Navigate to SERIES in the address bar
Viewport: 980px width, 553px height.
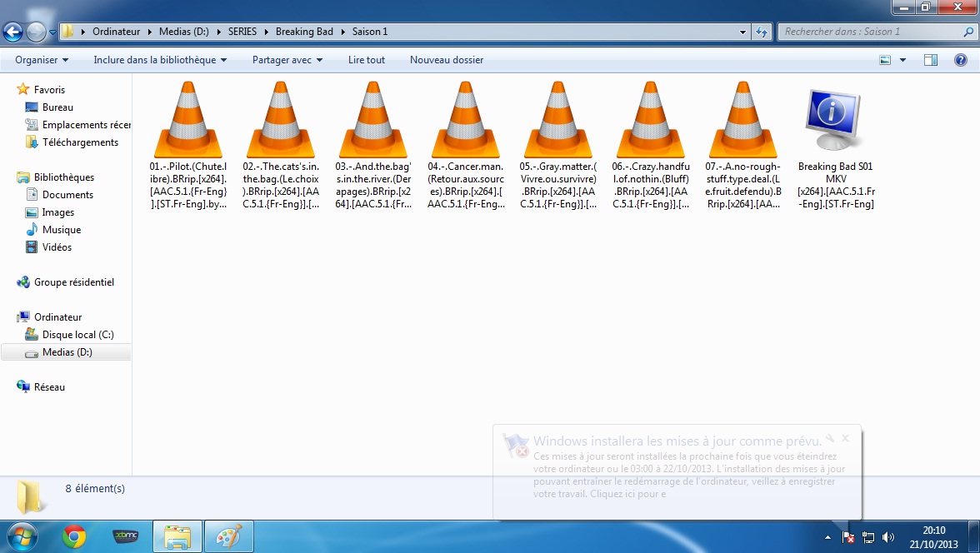tap(242, 32)
